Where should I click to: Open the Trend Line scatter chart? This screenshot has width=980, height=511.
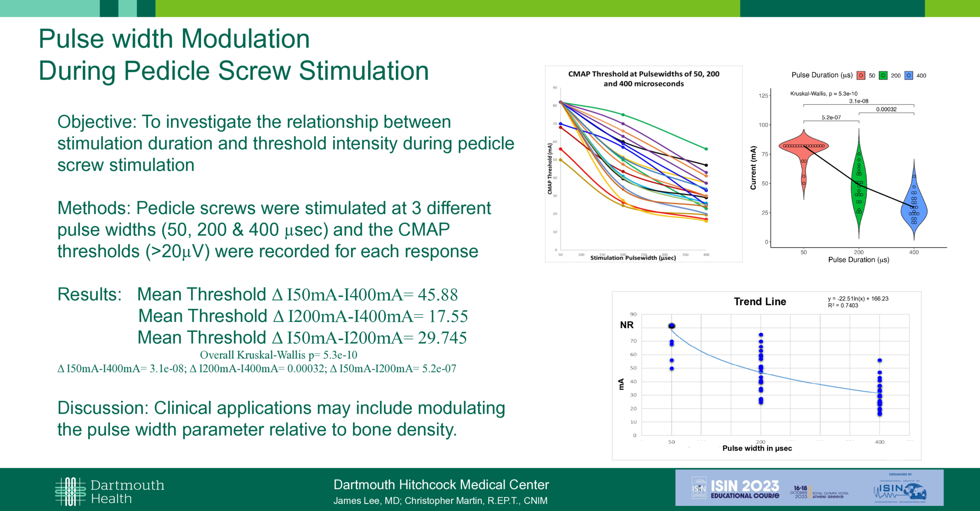click(x=767, y=376)
